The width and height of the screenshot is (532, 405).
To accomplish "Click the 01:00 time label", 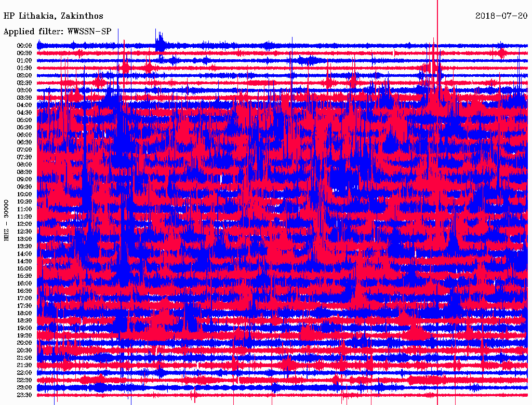I will coord(24,60).
